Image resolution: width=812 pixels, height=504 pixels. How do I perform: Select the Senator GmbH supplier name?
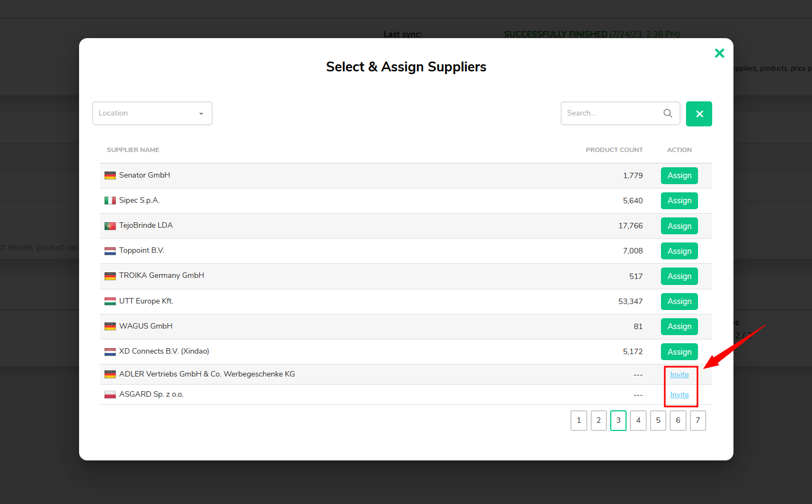click(x=145, y=175)
